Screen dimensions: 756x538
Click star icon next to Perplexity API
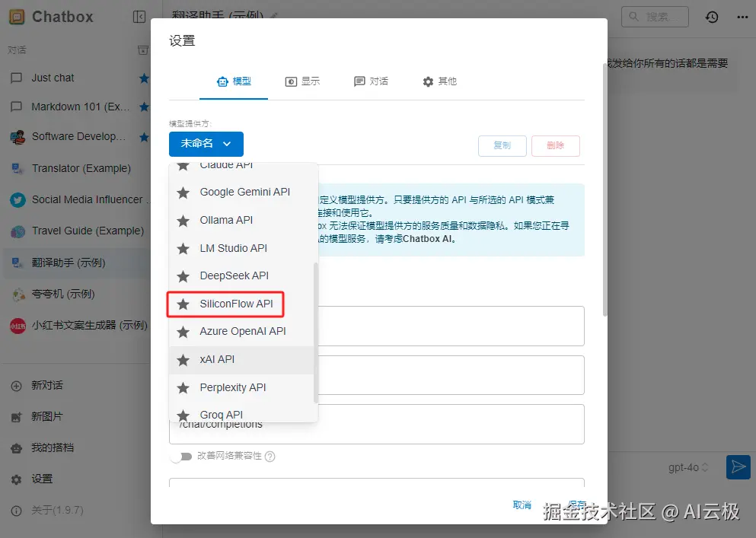(x=183, y=388)
